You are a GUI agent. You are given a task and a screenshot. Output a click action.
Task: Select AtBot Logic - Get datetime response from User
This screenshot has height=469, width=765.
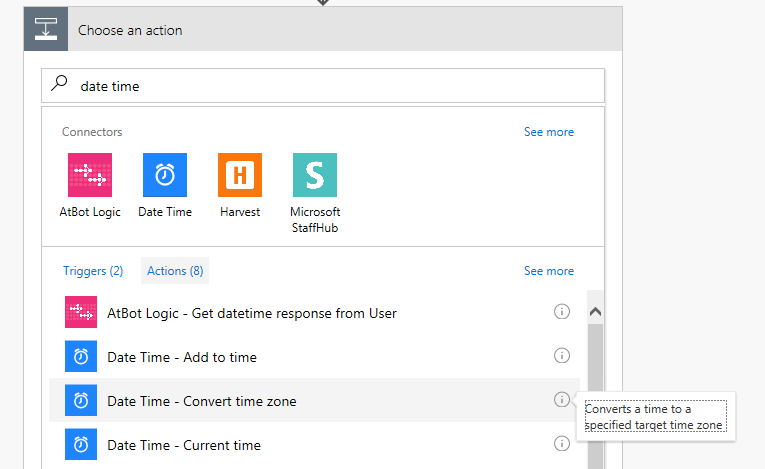pos(314,312)
